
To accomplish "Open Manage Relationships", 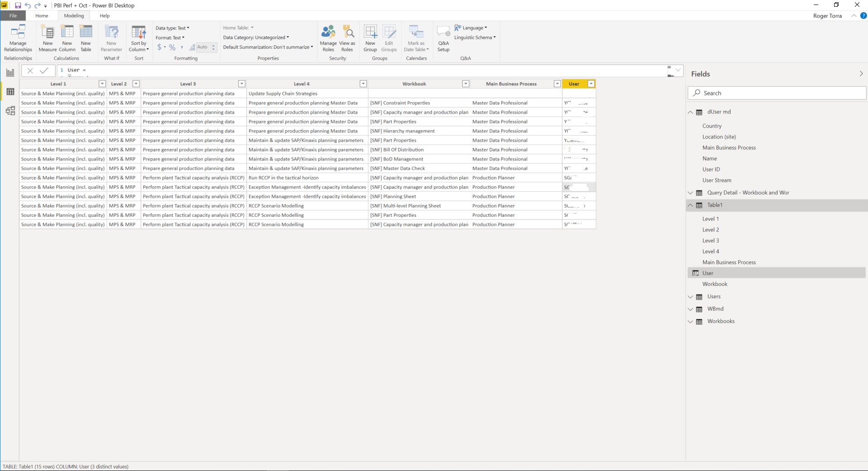I will coord(18,38).
